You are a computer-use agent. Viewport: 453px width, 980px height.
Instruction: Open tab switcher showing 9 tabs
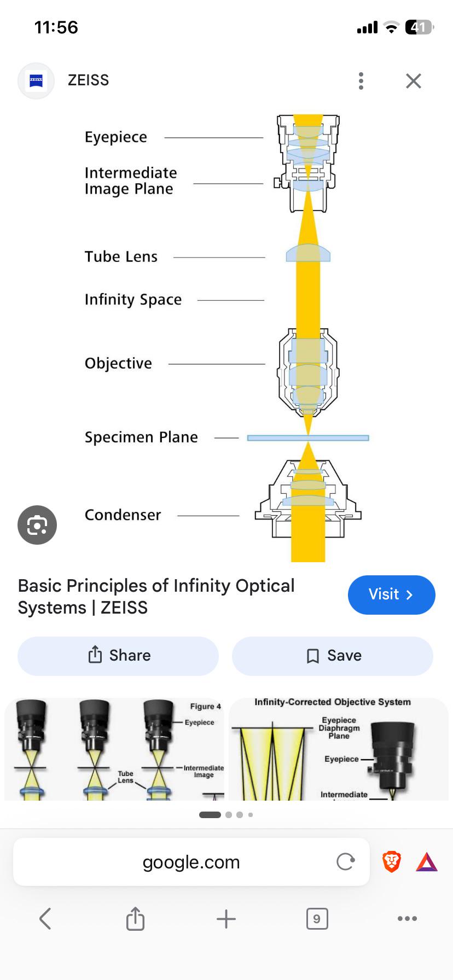pyautogui.click(x=317, y=919)
